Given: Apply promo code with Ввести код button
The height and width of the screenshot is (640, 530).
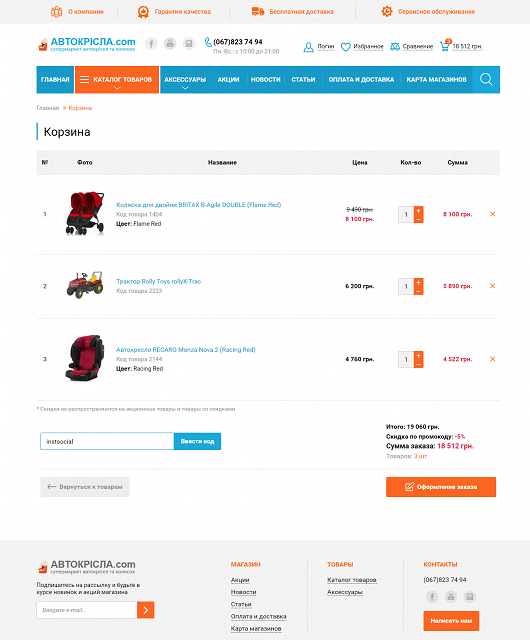Looking at the screenshot, I should pyautogui.click(x=197, y=441).
